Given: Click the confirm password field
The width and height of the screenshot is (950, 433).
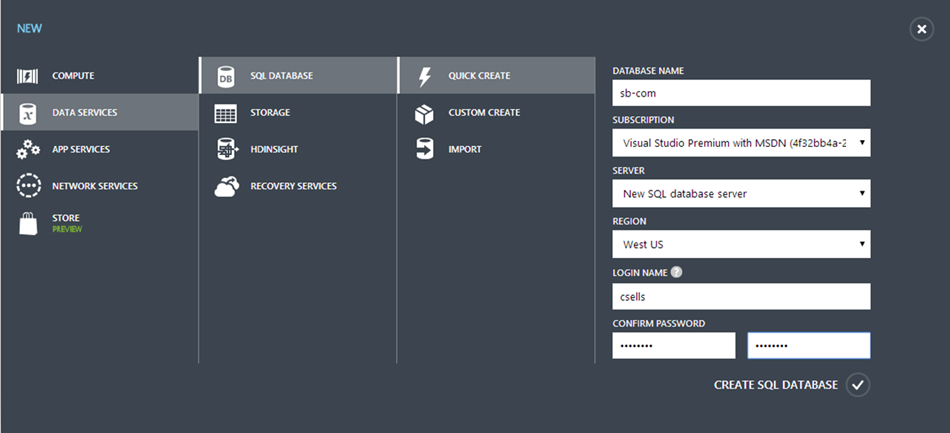Looking at the screenshot, I should point(809,346).
